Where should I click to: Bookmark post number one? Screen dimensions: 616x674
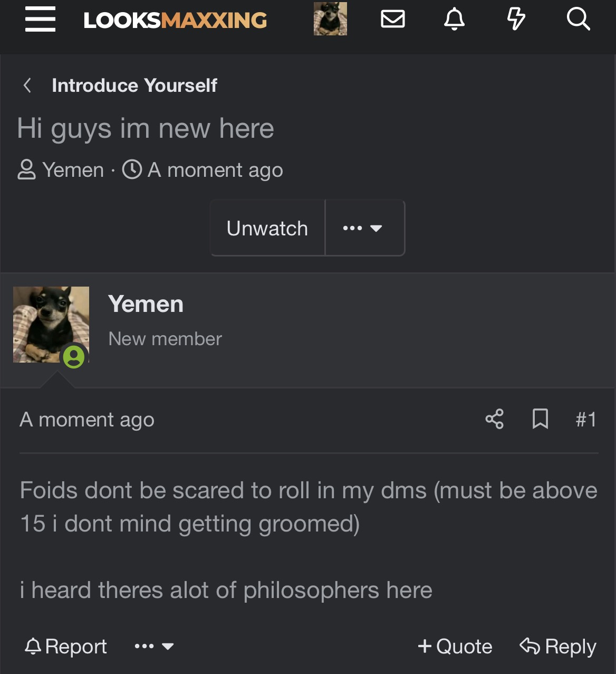pos(540,419)
